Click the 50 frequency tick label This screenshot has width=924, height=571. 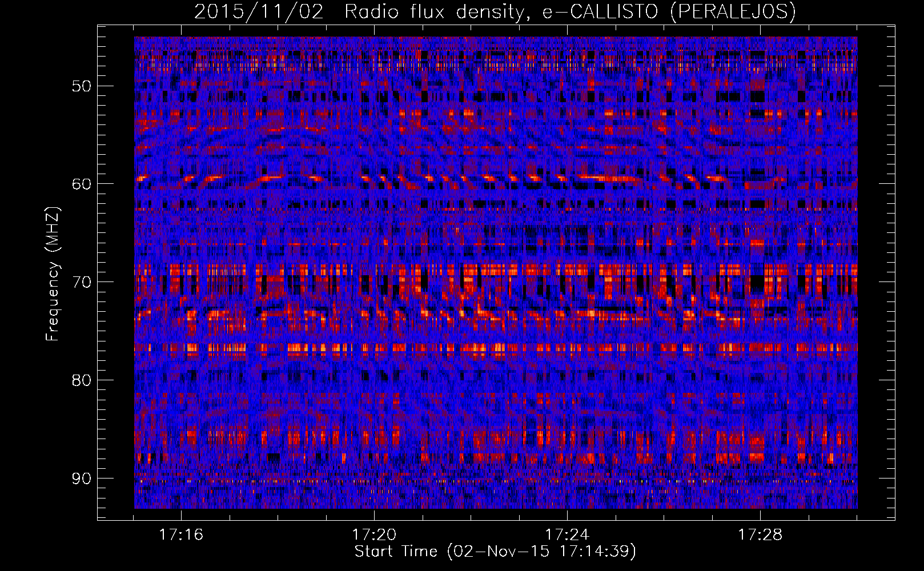pos(81,86)
